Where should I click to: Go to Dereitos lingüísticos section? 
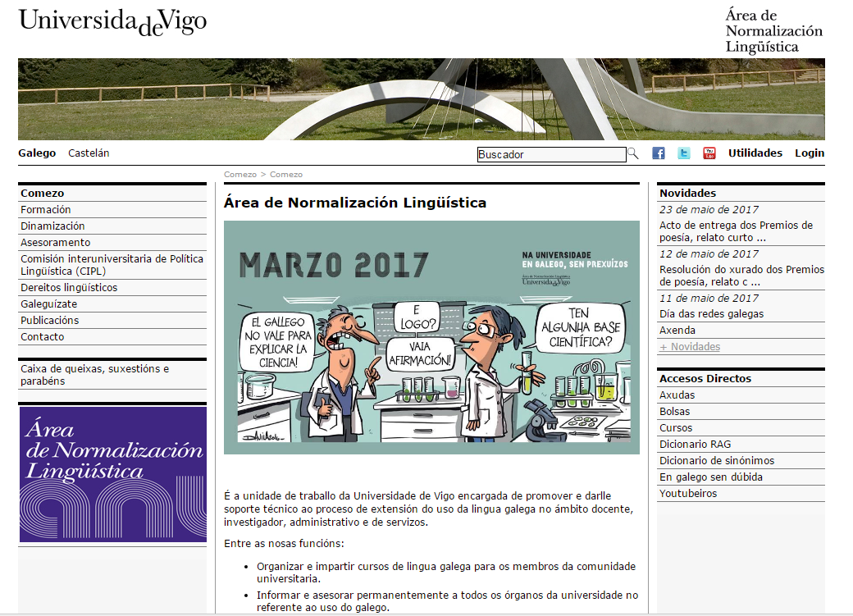click(69, 288)
